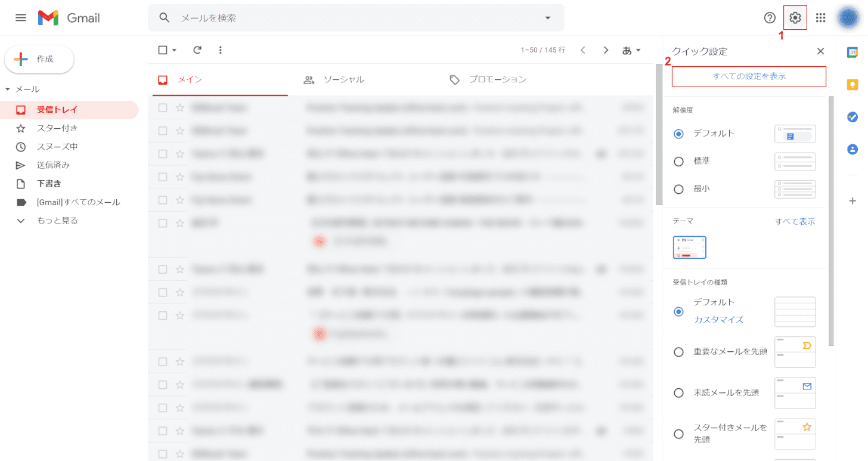This screenshot has width=868, height=461.
Task: Click the 最小 density preview thumbnail
Action: 795,189
